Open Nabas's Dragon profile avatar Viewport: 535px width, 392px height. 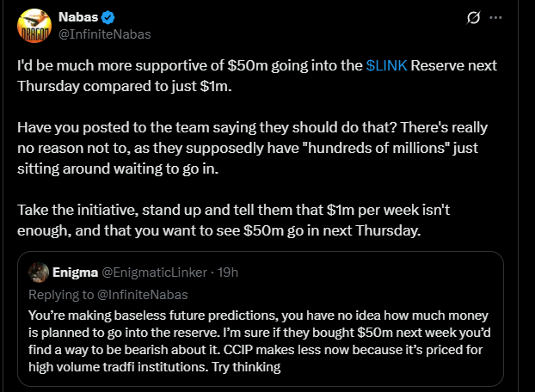click(x=34, y=26)
